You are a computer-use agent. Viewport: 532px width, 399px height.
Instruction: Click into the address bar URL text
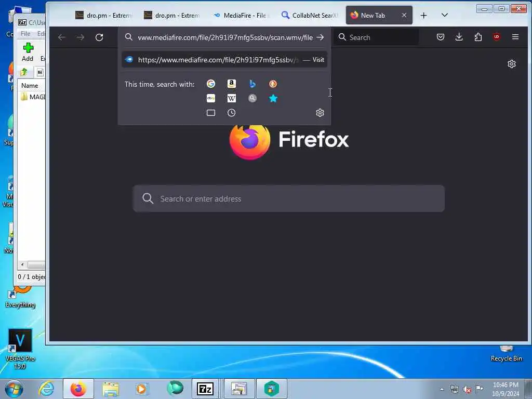[225, 37]
